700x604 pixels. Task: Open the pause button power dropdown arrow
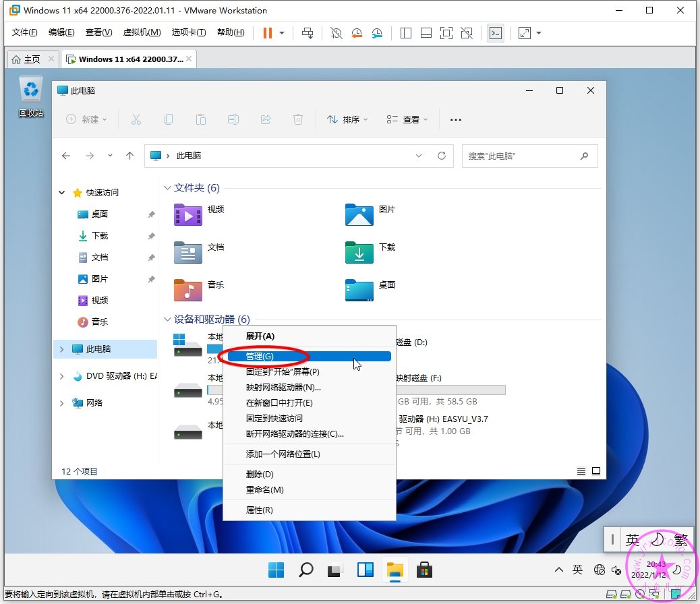pyautogui.click(x=282, y=33)
